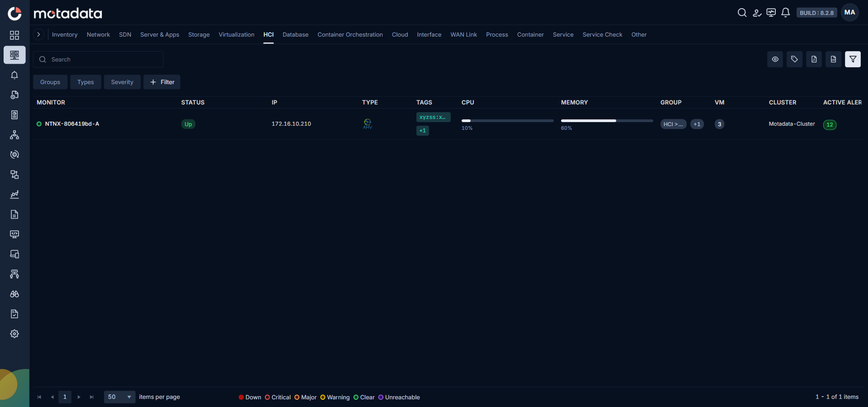Viewport: 868px width, 407px height.
Task: Click the tag icon in toolbar
Action: 794,59
